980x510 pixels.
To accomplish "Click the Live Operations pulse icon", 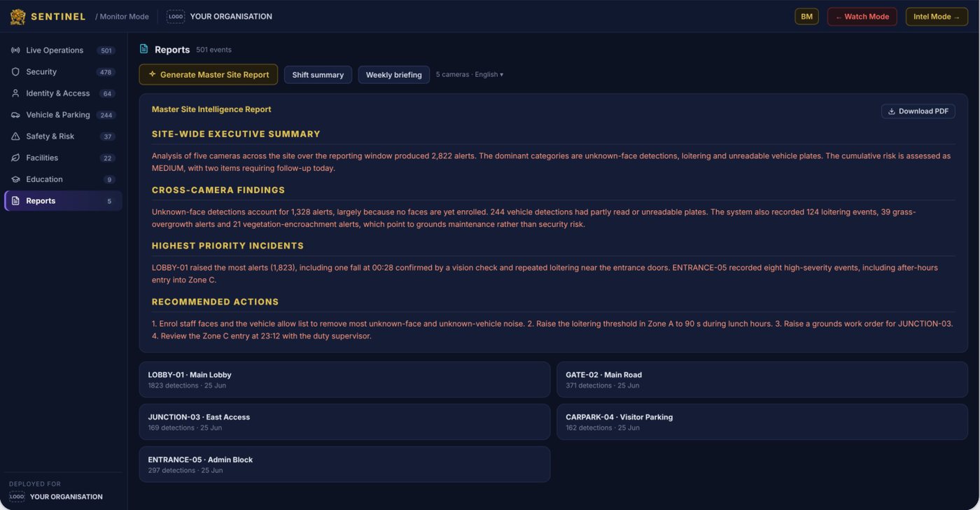I will [15, 50].
